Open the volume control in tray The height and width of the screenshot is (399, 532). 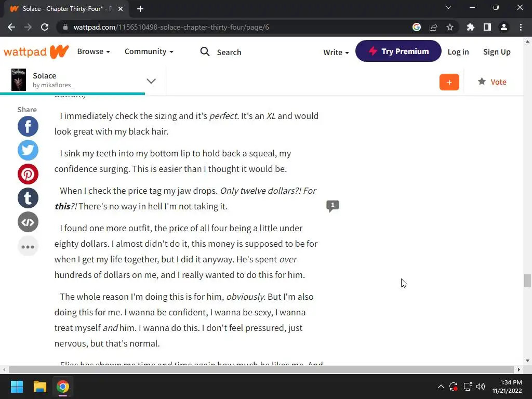click(481, 387)
